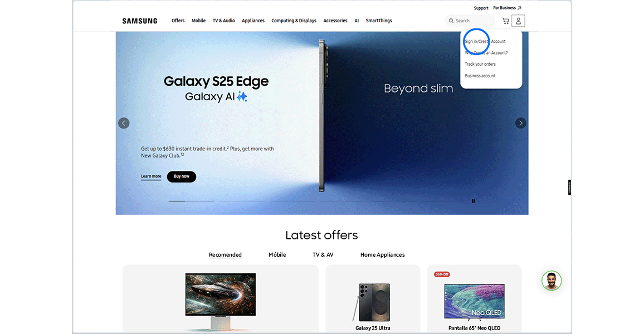This screenshot has width=644, height=334.
Task: Switch to the TV & AV offers tab
Action: (323, 254)
